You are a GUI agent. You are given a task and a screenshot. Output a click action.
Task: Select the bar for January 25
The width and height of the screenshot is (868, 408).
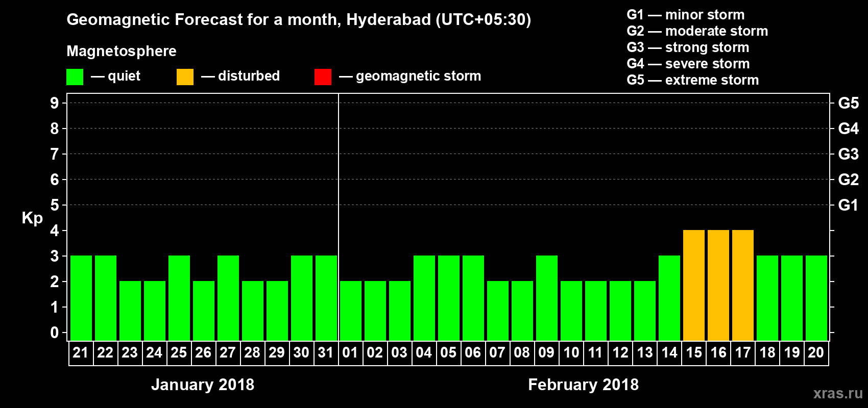click(179, 298)
